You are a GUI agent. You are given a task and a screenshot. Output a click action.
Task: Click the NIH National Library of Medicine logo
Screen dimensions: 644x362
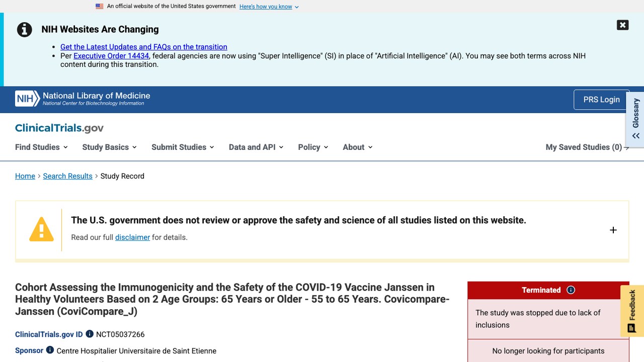[x=83, y=99]
